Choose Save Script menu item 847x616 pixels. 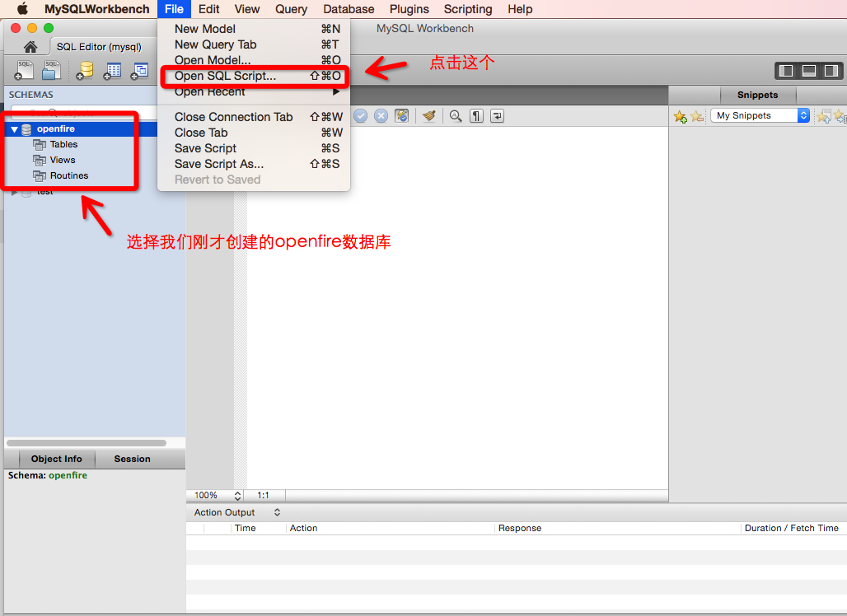[x=255, y=148]
